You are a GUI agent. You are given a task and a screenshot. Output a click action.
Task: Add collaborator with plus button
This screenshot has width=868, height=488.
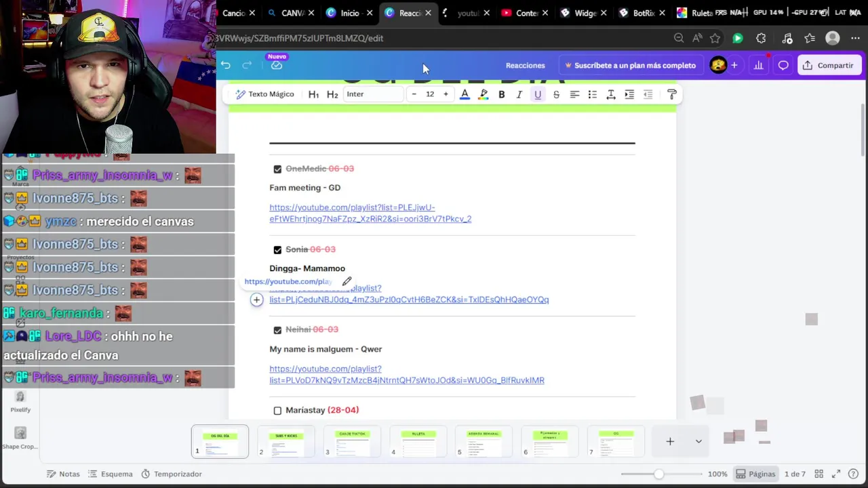coord(734,65)
